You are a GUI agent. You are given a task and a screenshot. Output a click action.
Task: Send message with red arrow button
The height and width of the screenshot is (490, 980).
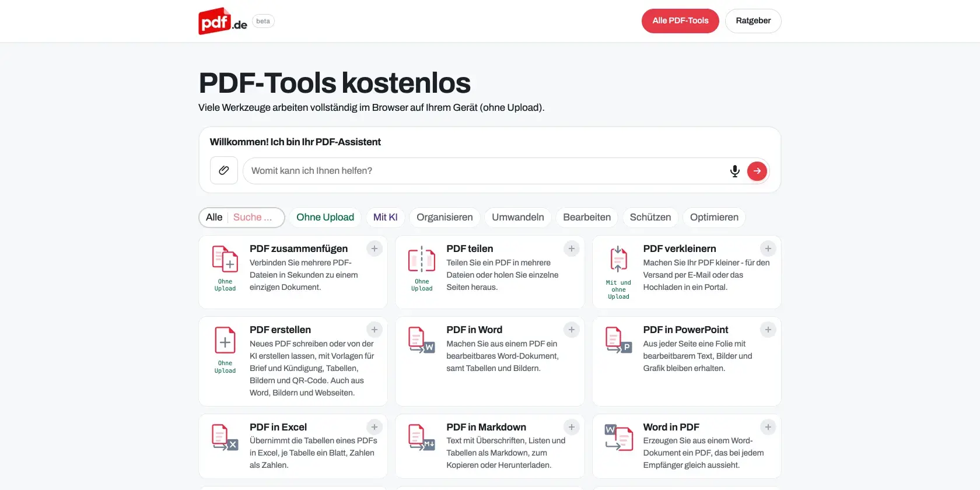(x=757, y=171)
